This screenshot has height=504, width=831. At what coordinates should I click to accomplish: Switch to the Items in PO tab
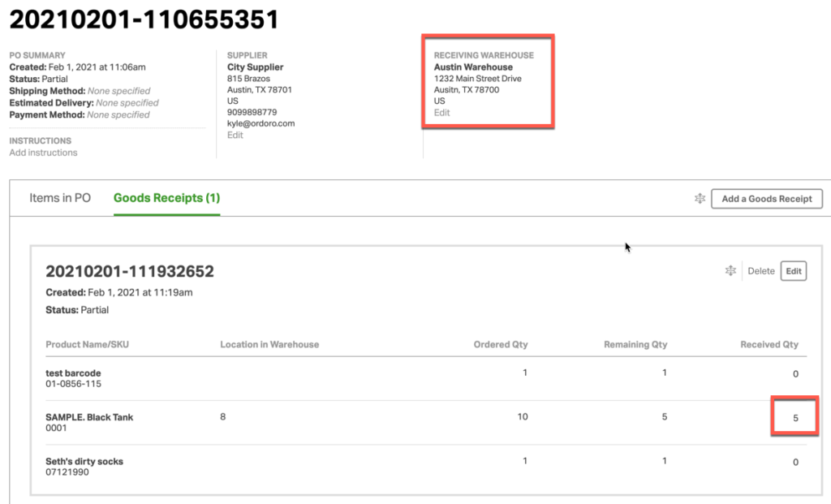58,197
